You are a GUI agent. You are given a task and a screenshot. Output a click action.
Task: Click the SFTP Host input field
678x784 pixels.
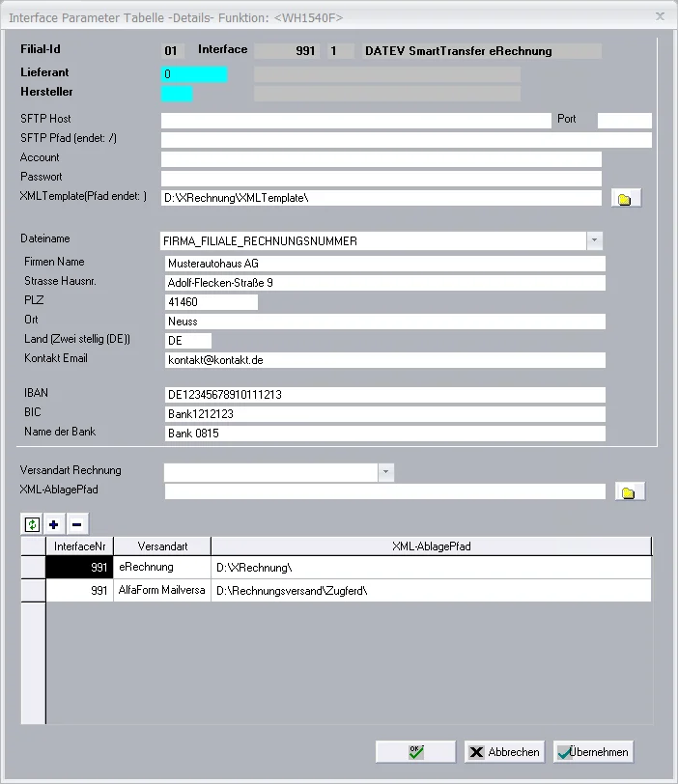(x=356, y=121)
